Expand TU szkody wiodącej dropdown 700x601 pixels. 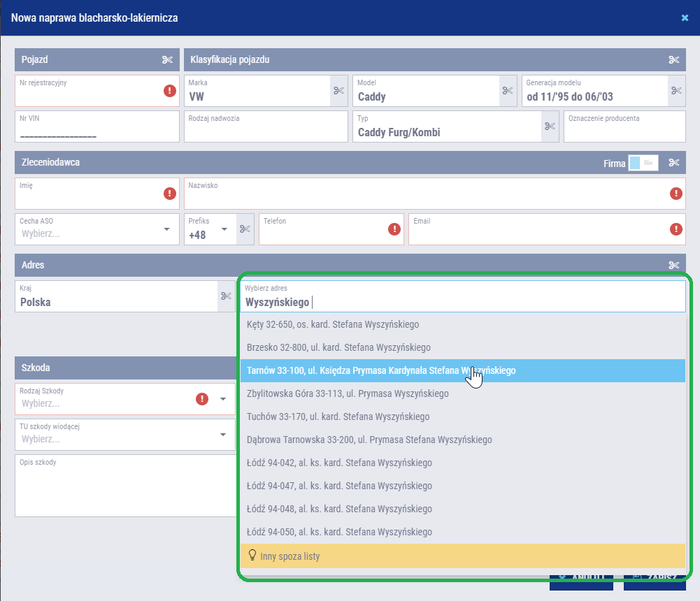point(223,435)
